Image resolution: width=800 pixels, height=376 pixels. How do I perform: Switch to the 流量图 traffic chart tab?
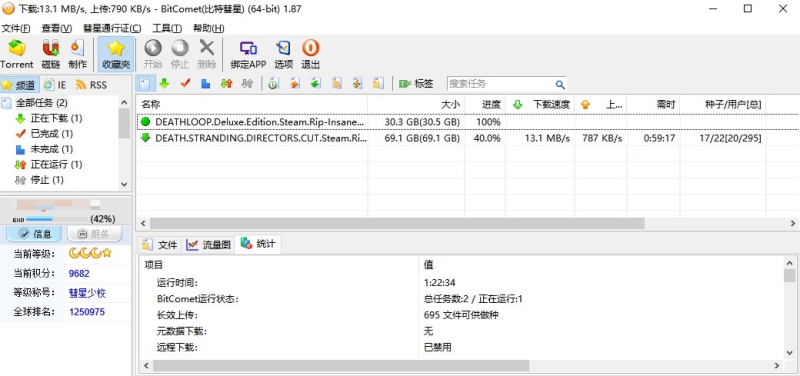(x=208, y=245)
